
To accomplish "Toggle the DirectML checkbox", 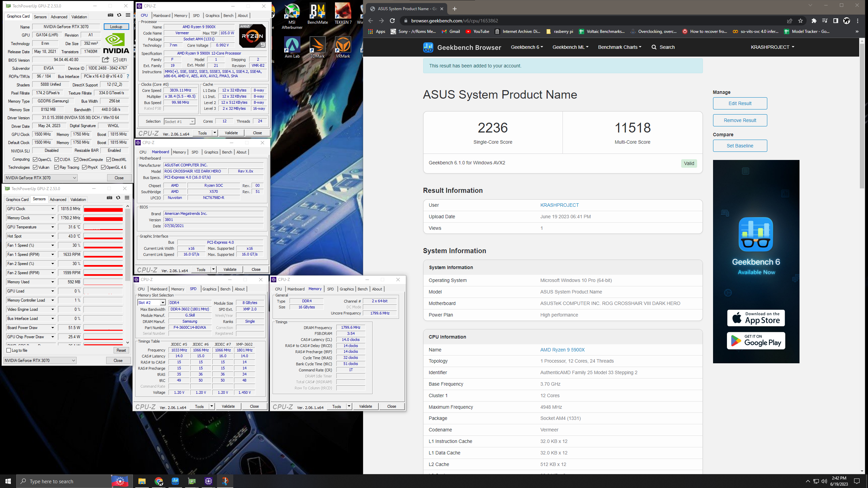I will (x=109, y=160).
